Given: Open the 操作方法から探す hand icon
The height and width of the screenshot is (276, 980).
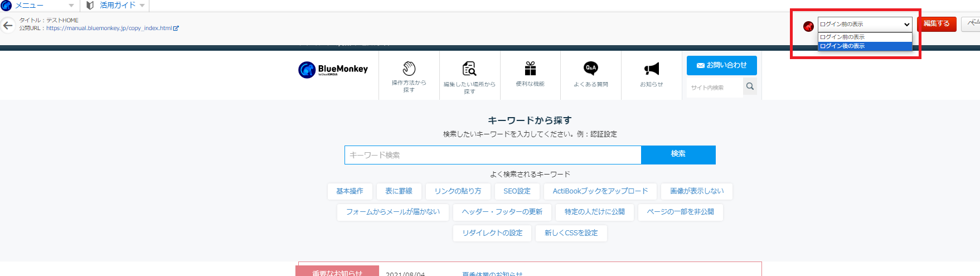Looking at the screenshot, I should pyautogui.click(x=409, y=69).
